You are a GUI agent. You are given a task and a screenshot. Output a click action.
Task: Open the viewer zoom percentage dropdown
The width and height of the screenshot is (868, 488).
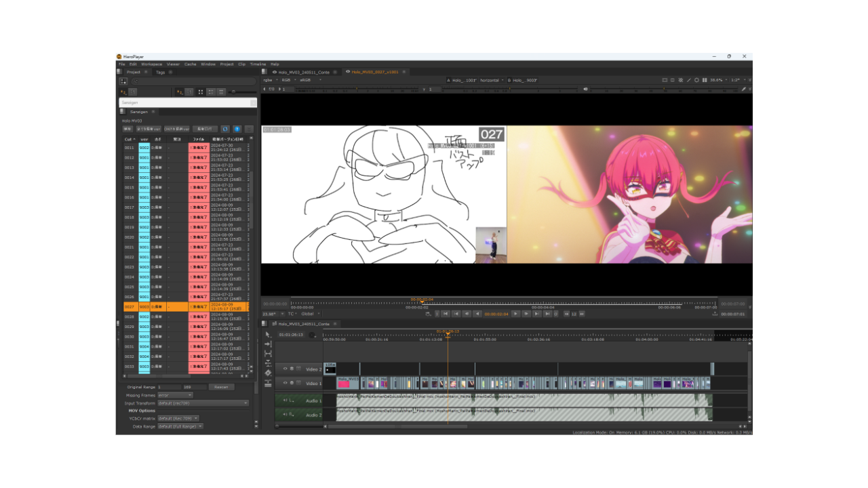(720, 80)
